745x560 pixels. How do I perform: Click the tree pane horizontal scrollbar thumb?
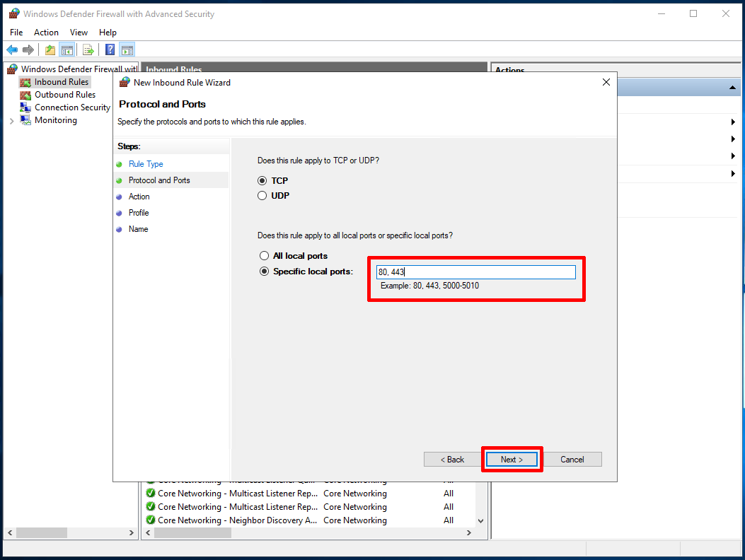pos(42,533)
